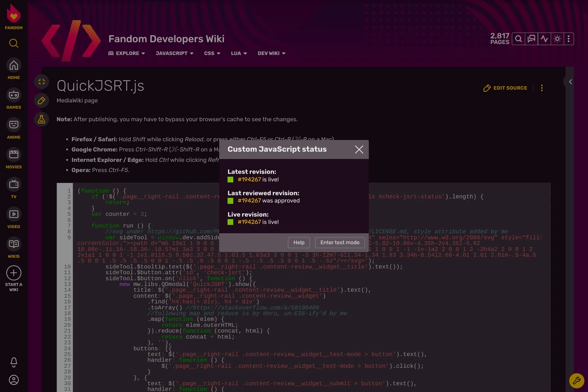This screenshot has height=392, width=588.
Task: Open your profile via the avatar icon
Action: [13, 380]
